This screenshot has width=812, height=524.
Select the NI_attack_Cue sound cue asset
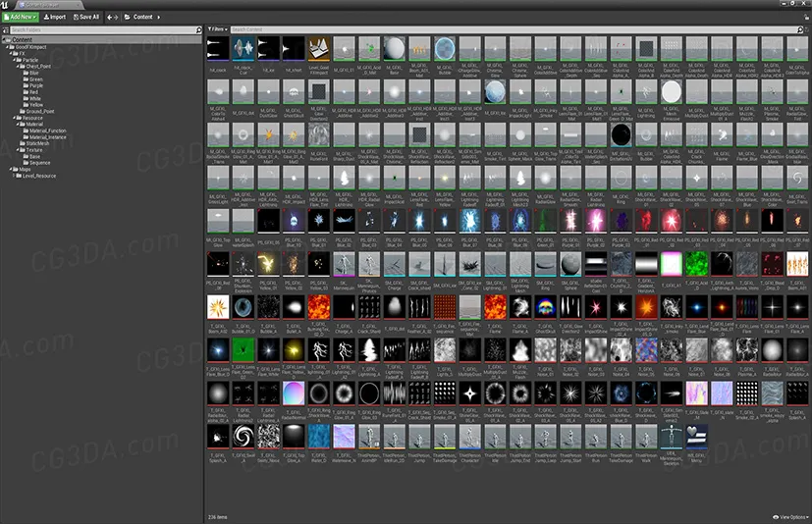pos(243,49)
